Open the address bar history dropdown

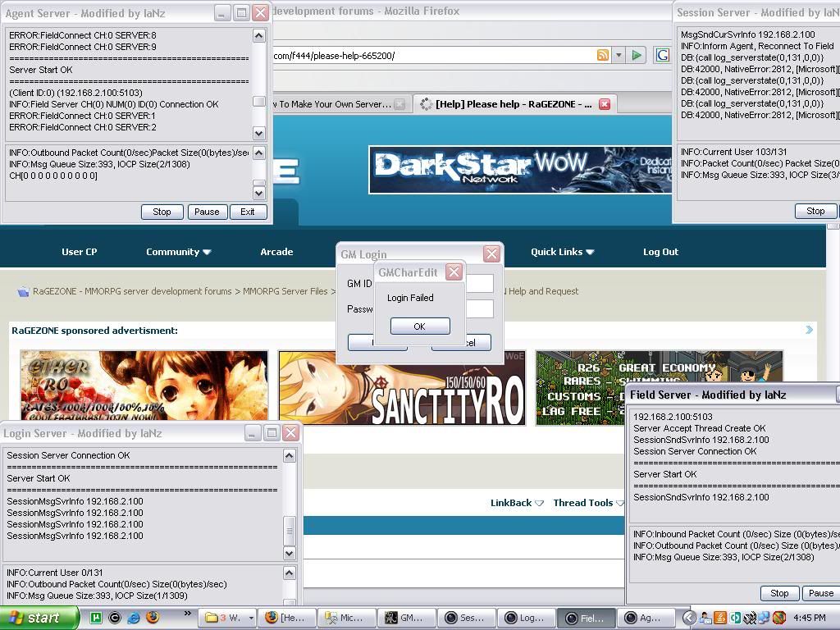click(619, 55)
